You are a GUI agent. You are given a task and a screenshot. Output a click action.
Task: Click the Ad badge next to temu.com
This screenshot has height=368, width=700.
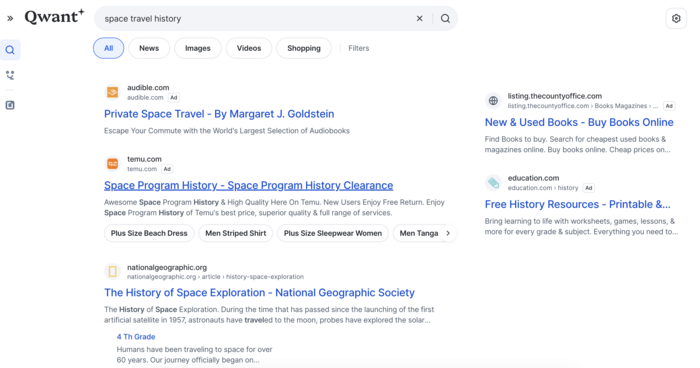click(167, 169)
